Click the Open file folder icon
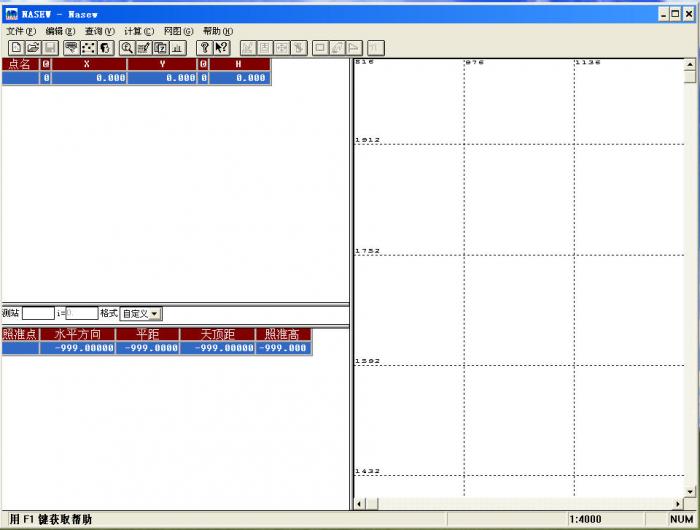The image size is (700, 530). pos(32,47)
